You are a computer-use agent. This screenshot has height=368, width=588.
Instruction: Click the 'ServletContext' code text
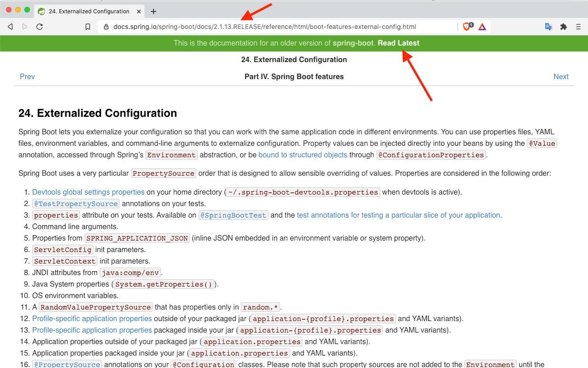65,261
